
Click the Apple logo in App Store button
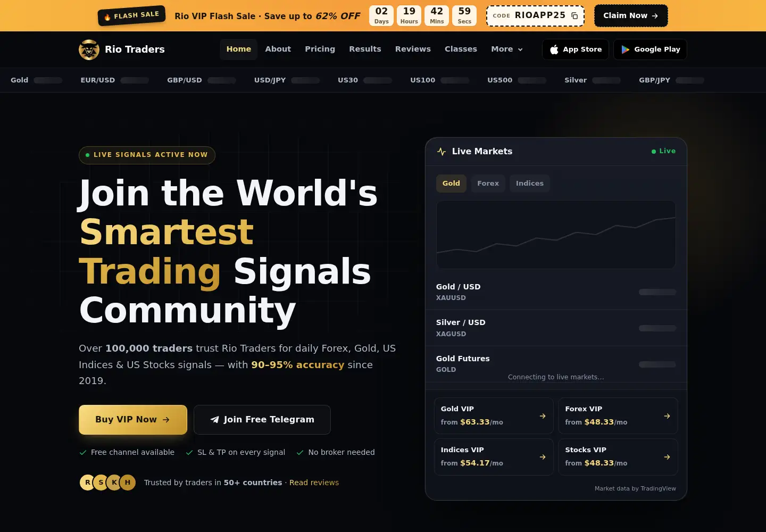click(x=554, y=49)
